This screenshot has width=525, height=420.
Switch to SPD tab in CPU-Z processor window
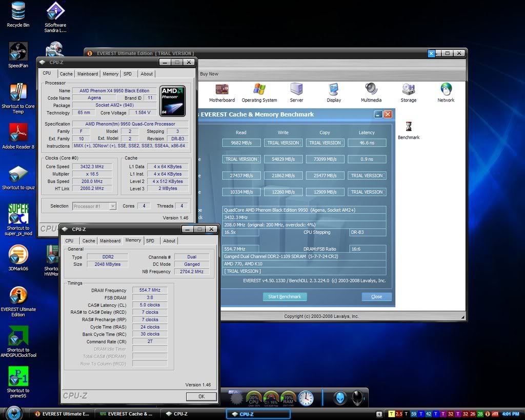128,74
